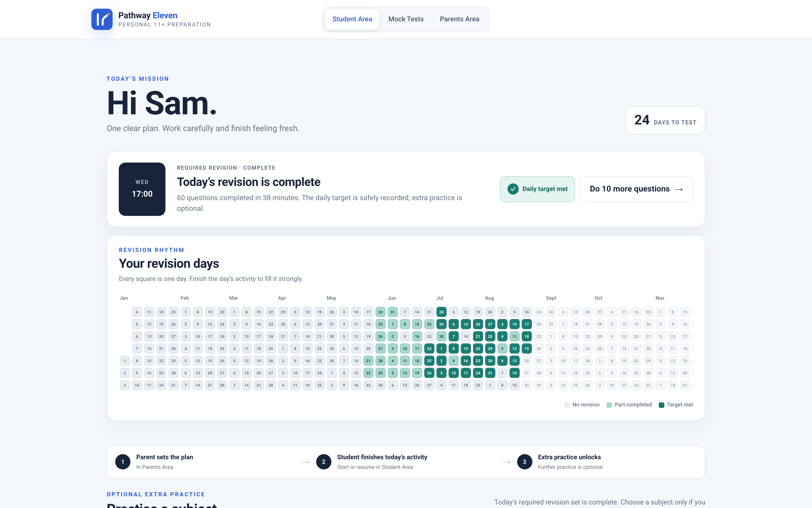Select the August 14 target-met day square
The image size is (812, 508).
tap(514, 373)
